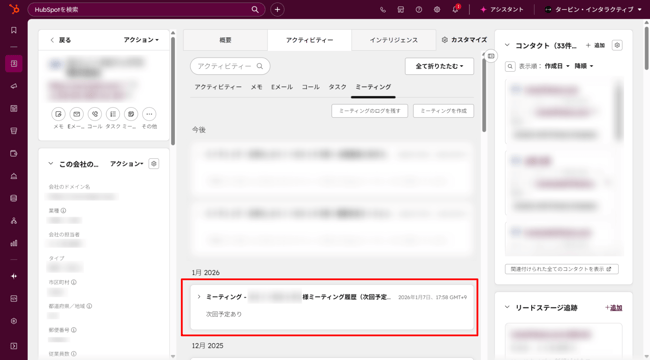Open アクション dropdown next to 戻る
The image size is (650, 360).
coord(141,40)
